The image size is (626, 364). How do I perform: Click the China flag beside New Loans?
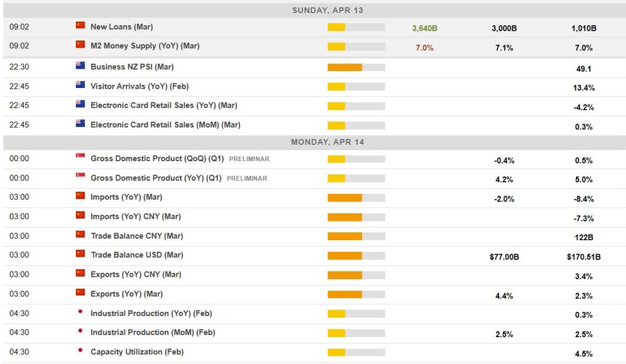coord(80,26)
